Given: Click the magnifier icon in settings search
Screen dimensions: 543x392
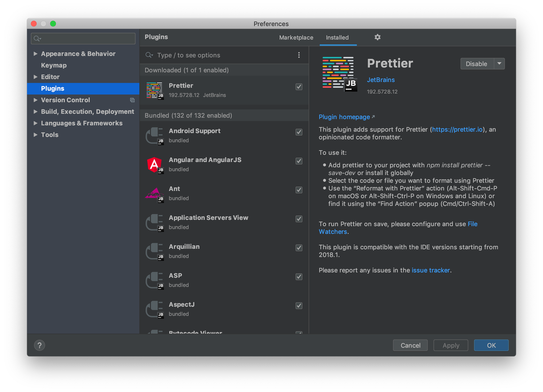Looking at the screenshot, I should click(x=37, y=39).
